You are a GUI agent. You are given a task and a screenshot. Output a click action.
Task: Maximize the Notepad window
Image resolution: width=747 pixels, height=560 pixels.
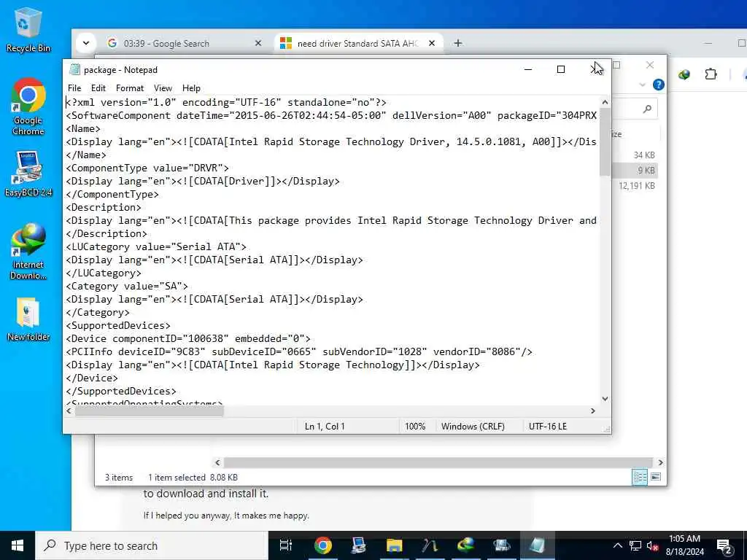pos(561,69)
